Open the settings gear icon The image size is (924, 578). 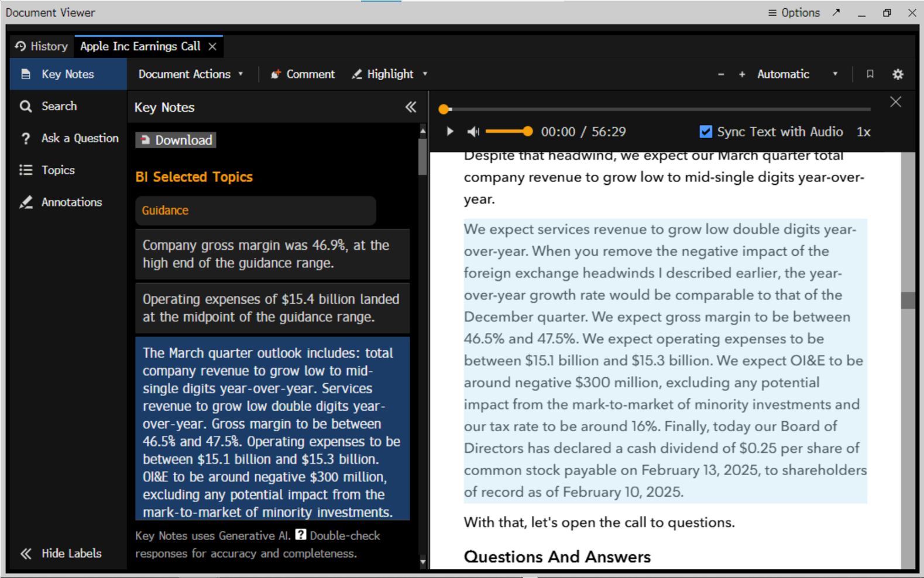pyautogui.click(x=898, y=74)
